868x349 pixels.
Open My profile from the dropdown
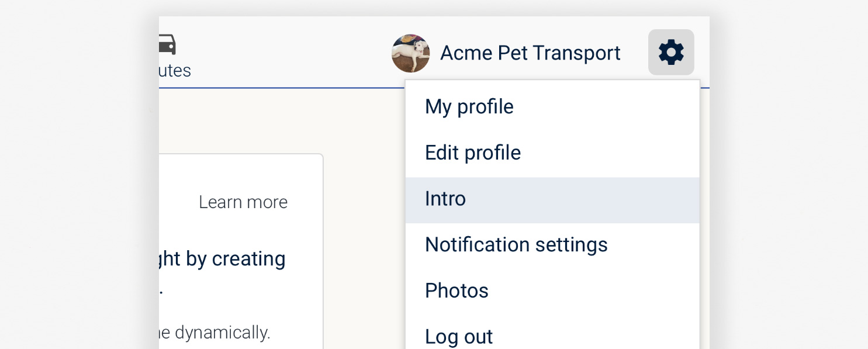(x=552, y=107)
